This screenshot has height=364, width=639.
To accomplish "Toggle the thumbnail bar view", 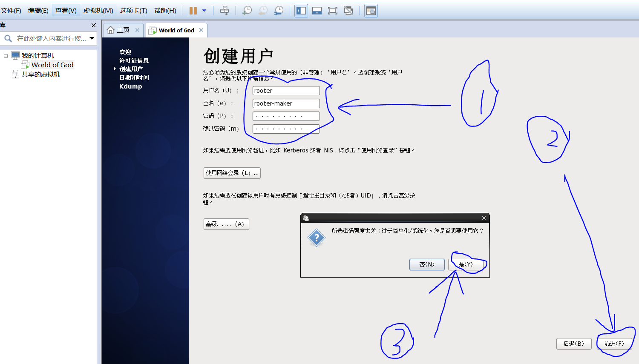I will click(x=317, y=11).
